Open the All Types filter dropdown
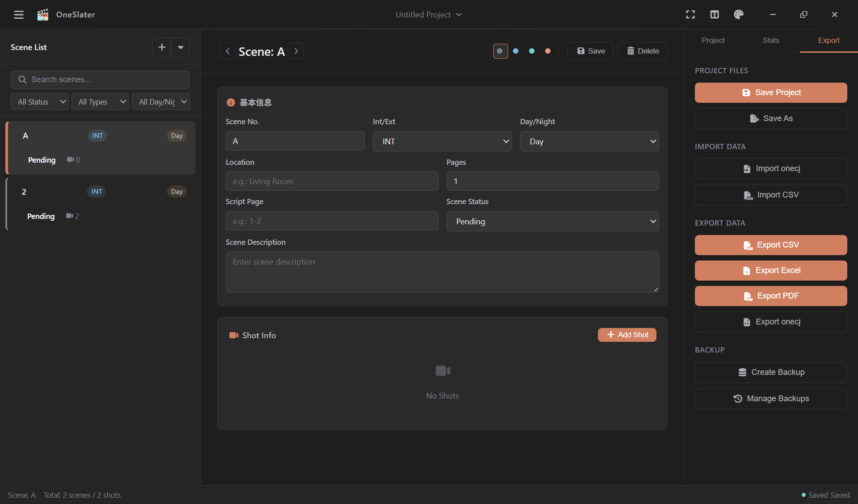This screenshot has height=504, width=858. pyautogui.click(x=101, y=102)
